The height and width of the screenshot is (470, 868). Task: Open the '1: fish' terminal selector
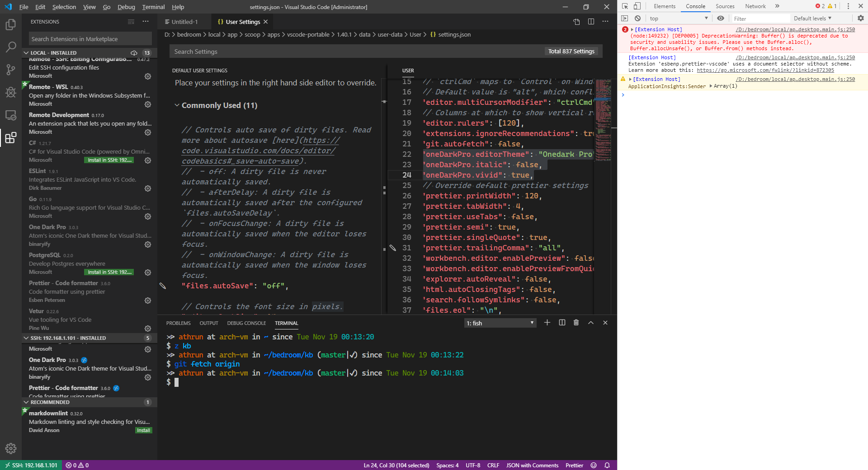(500, 323)
